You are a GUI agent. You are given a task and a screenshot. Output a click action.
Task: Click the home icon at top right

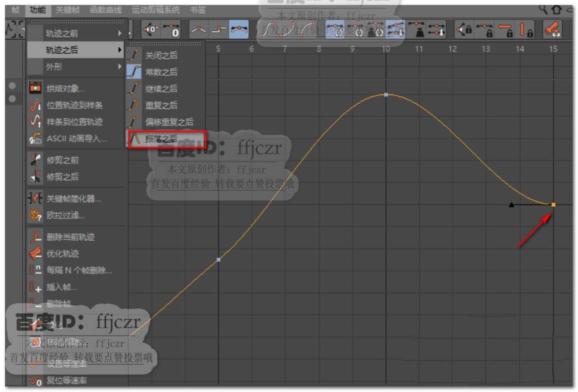(557, 9)
